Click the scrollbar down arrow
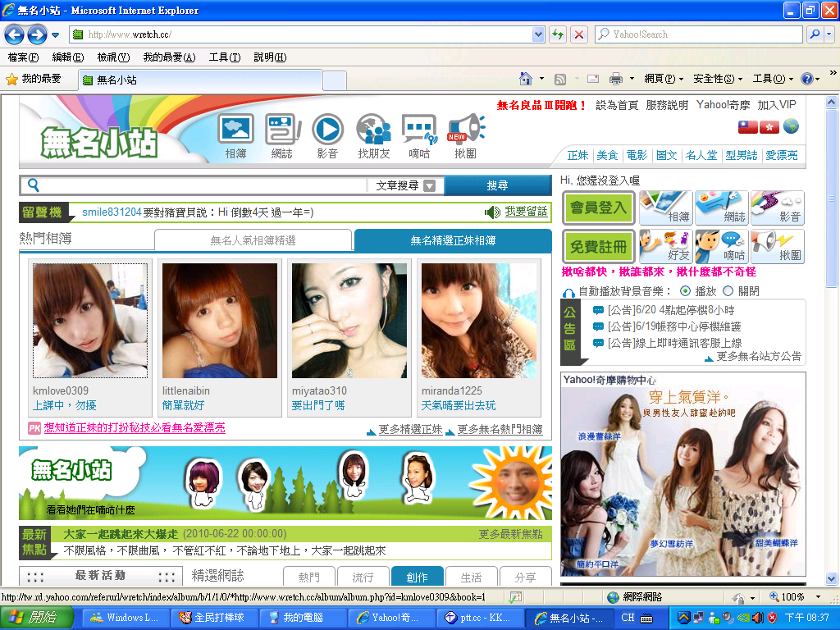 coord(831,578)
